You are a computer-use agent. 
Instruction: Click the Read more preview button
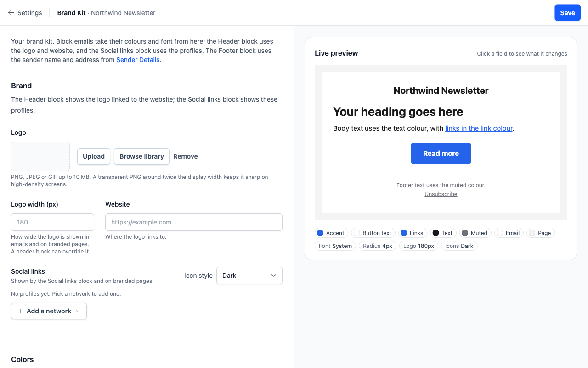[441, 153]
